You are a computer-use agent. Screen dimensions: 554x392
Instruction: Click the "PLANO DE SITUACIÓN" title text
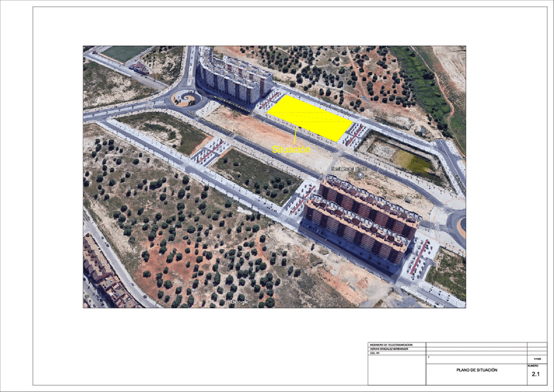[x=477, y=370]
